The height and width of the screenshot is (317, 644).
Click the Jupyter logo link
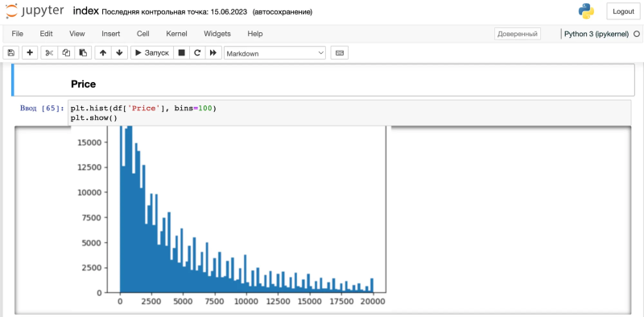(35, 11)
